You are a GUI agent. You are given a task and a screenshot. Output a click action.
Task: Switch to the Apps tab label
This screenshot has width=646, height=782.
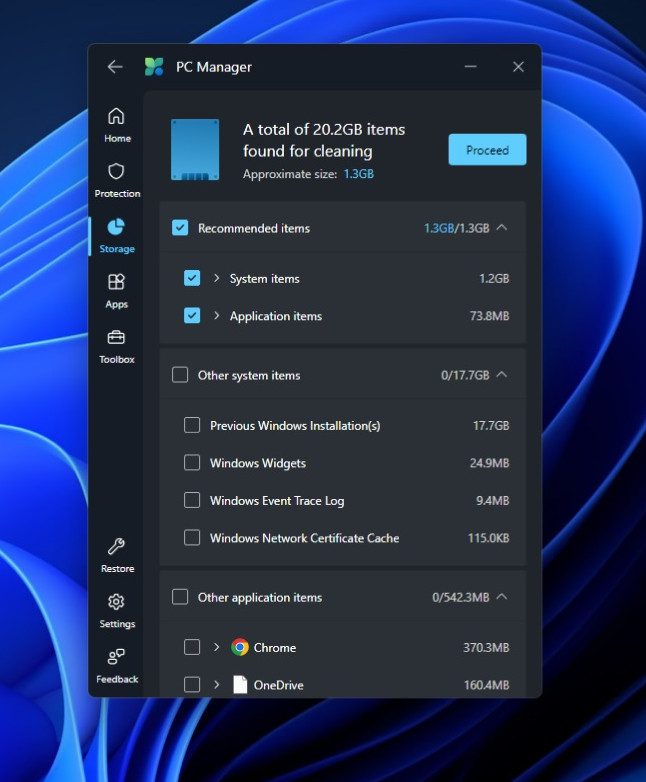pyautogui.click(x=116, y=304)
